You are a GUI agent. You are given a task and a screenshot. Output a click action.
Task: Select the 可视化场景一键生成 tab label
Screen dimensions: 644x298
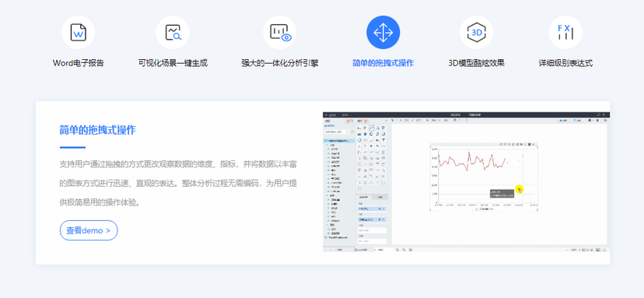pos(173,63)
